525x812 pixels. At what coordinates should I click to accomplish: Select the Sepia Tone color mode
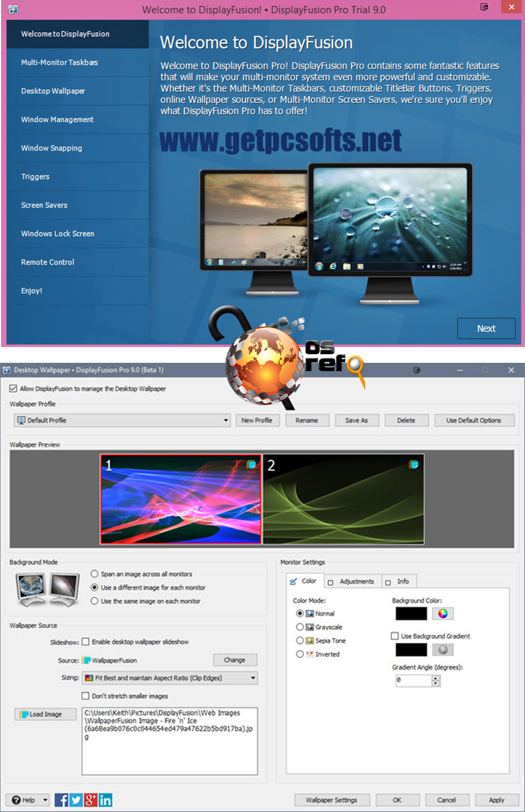click(x=300, y=640)
